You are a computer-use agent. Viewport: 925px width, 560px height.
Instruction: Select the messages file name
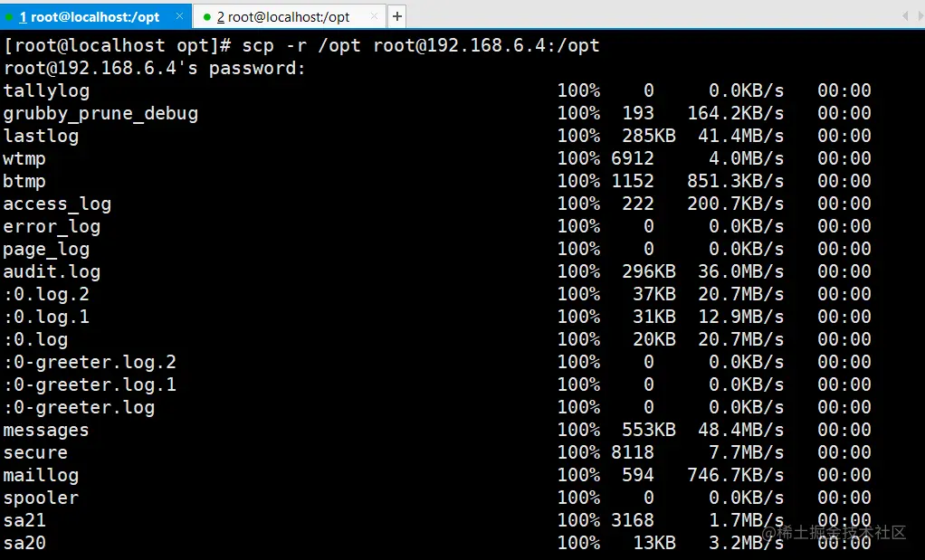[x=46, y=430]
